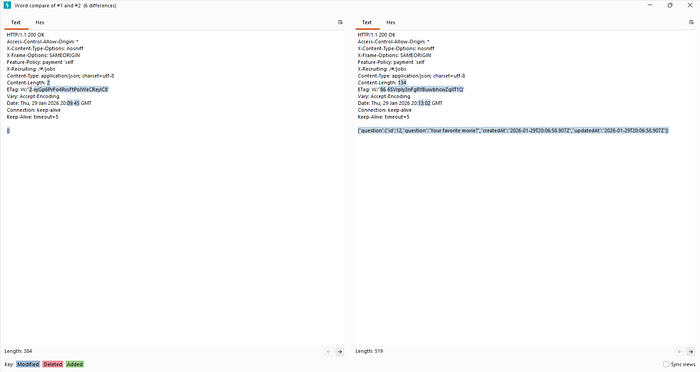This screenshot has width=700, height=372.
Task: Click 'Keep-Alive: timeout=5' in right panel
Action: [x=383, y=117]
